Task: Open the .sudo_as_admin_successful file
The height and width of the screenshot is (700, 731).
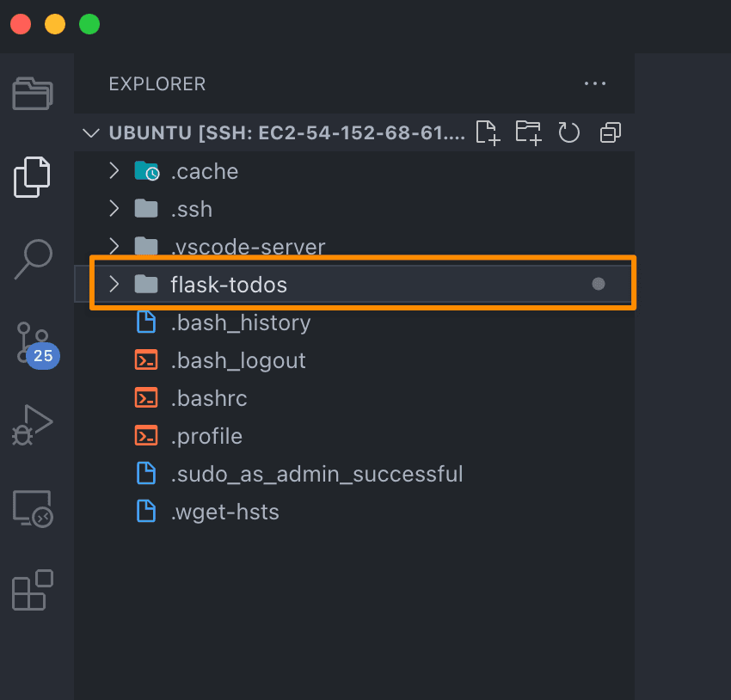Action: pyautogui.click(x=316, y=475)
